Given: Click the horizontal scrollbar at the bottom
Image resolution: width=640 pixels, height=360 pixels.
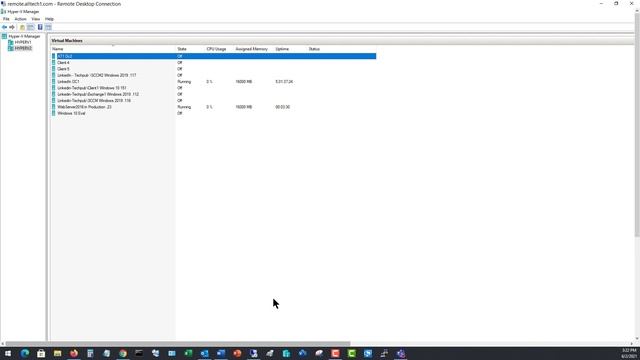Looking at the screenshot, I should pyautogui.click(x=178, y=344).
